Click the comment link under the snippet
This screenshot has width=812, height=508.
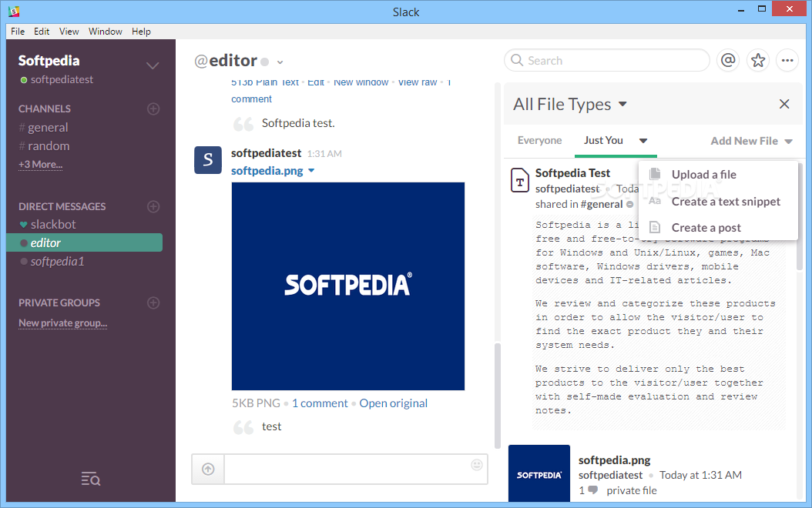click(x=251, y=99)
